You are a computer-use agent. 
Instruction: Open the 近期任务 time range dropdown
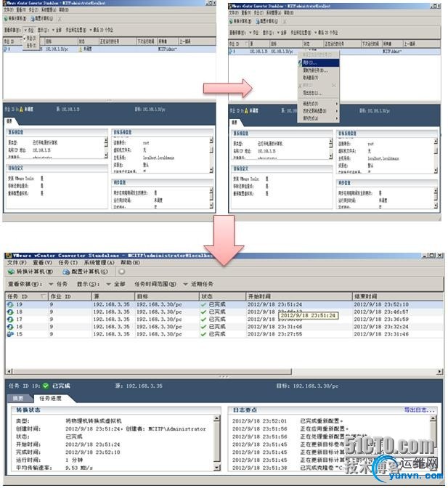pos(198,284)
